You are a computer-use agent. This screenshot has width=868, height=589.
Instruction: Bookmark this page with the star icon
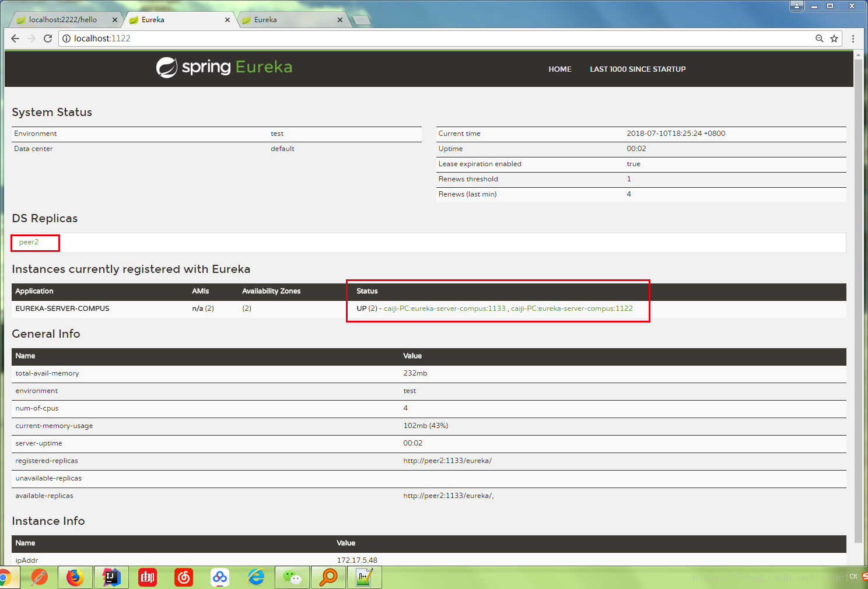point(834,38)
